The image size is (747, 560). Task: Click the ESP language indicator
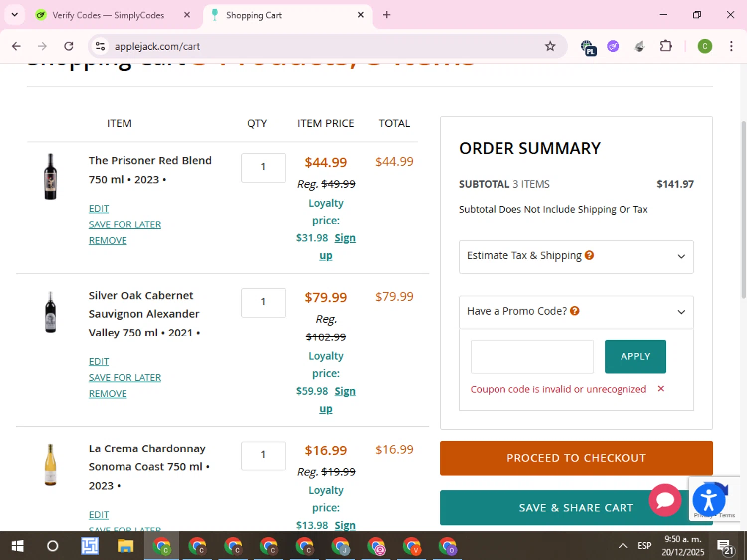tap(644, 546)
